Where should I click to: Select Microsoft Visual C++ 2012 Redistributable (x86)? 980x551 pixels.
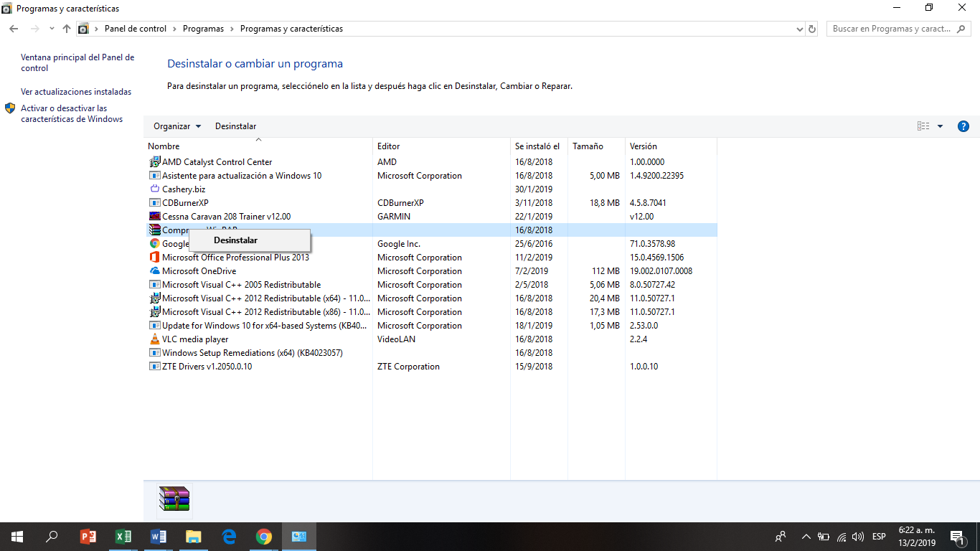coord(430,312)
